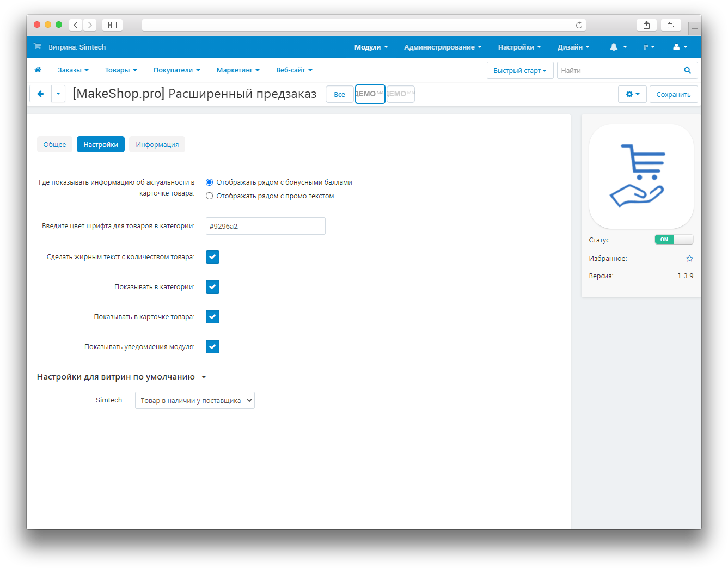Switch to the Information tab

click(157, 144)
